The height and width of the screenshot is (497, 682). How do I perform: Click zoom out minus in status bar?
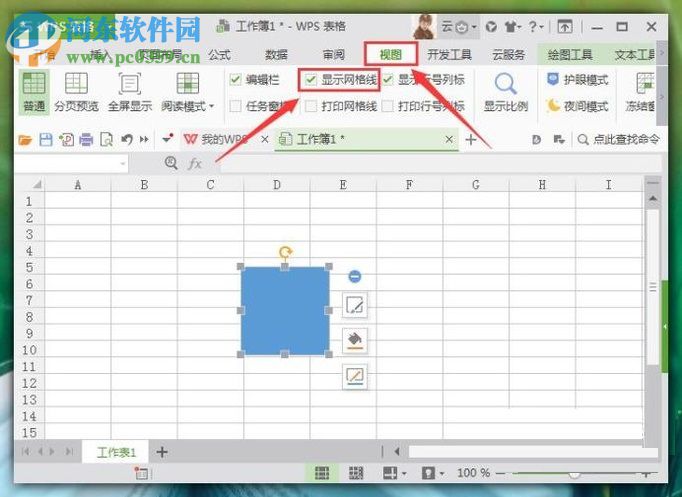[x=501, y=473]
